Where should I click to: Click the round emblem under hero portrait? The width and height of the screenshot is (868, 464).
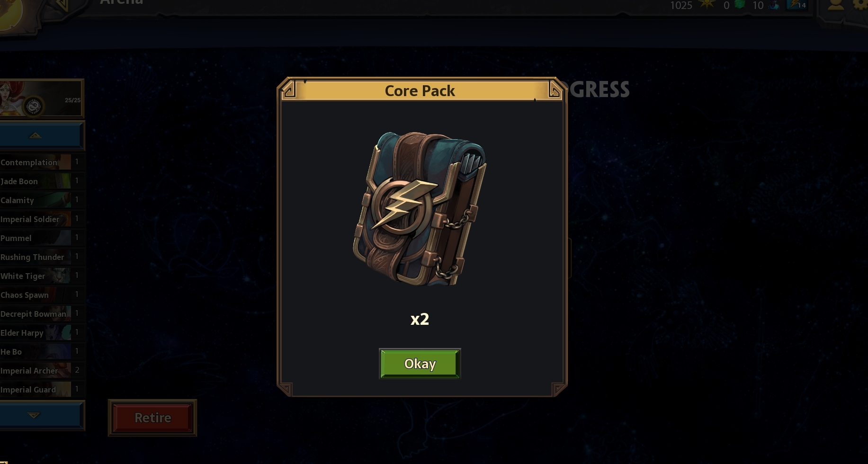pyautogui.click(x=34, y=106)
